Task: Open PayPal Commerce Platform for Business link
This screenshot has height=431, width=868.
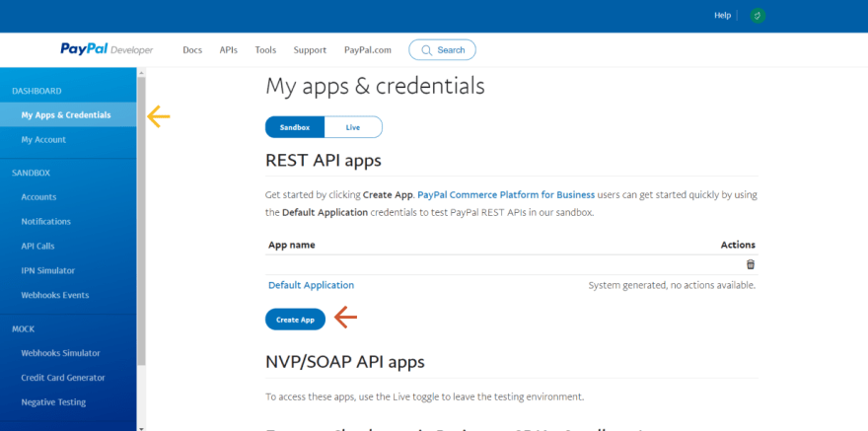Action: [x=506, y=194]
